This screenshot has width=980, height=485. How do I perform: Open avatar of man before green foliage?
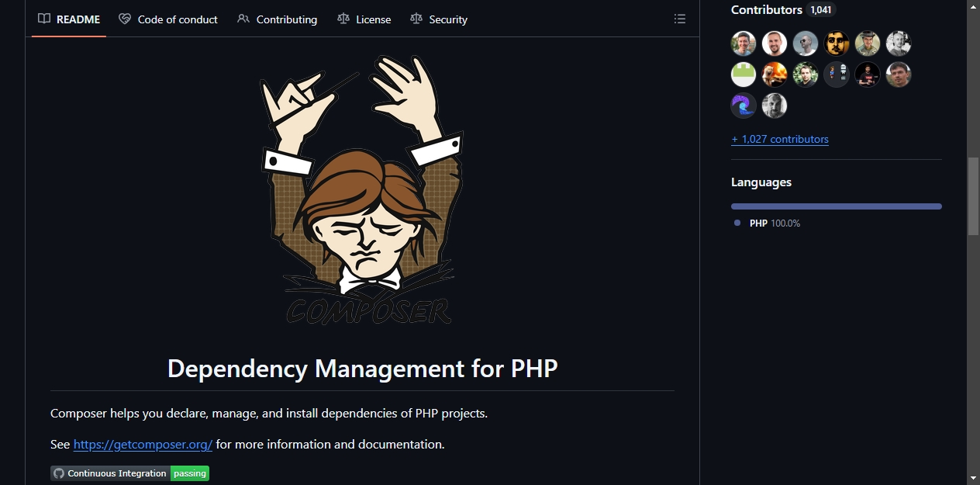806,74
